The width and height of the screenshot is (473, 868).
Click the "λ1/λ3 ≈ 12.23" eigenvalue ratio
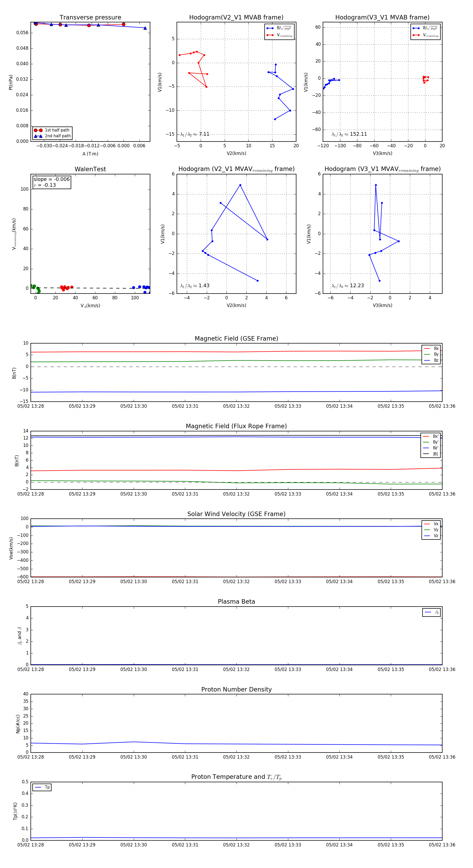pos(348,286)
